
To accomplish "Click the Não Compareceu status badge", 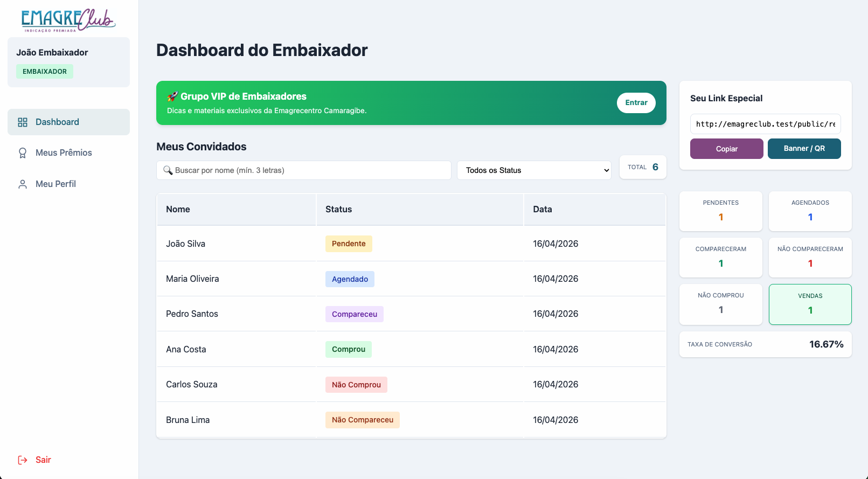I will [363, 420].
